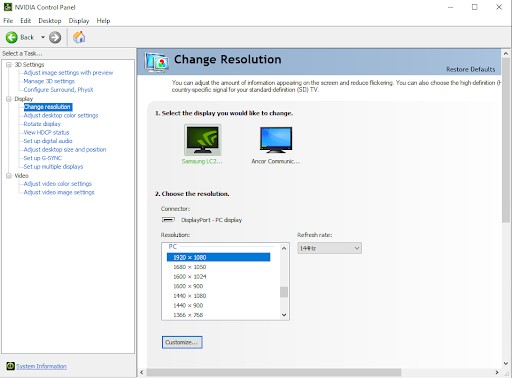Open View HDCP status task

46,132
